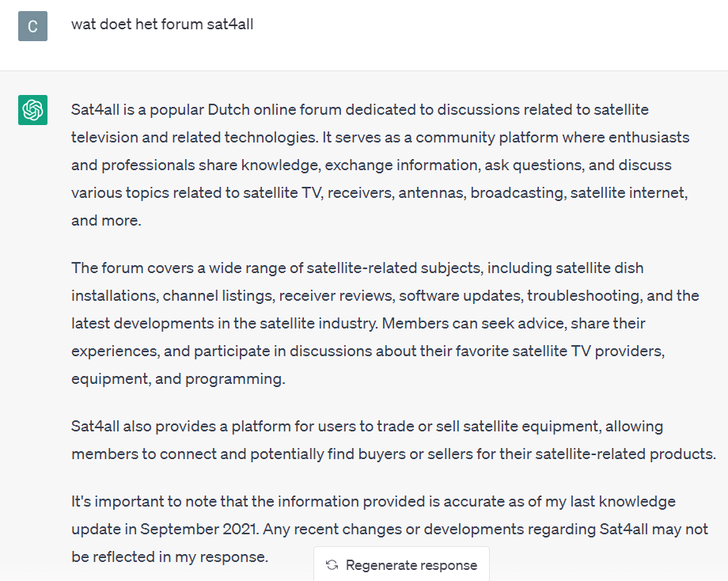This screenshot has height=581, width=728.
Task: Click the words 'software updates' in the response
Action: 460,295
